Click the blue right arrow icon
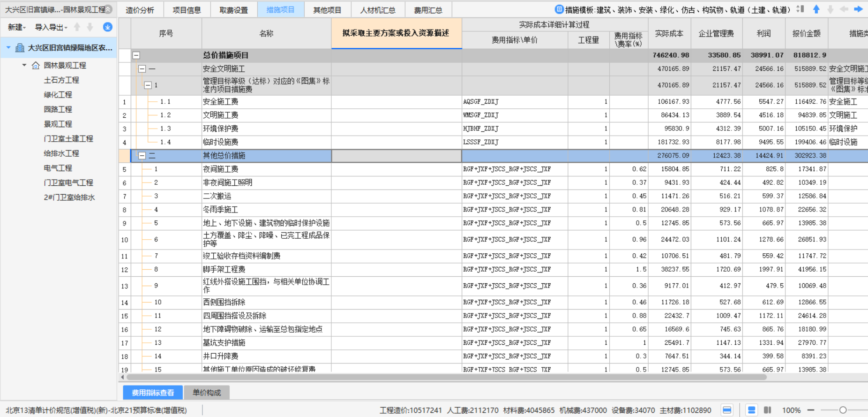The height and width of the screenshot is (417, 868). tap(859, 9)
